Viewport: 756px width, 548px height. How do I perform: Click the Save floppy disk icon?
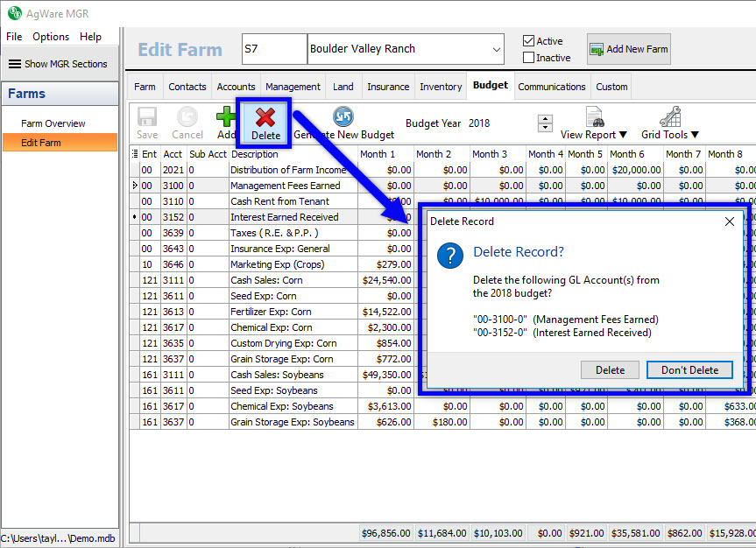tap(147, 117)
